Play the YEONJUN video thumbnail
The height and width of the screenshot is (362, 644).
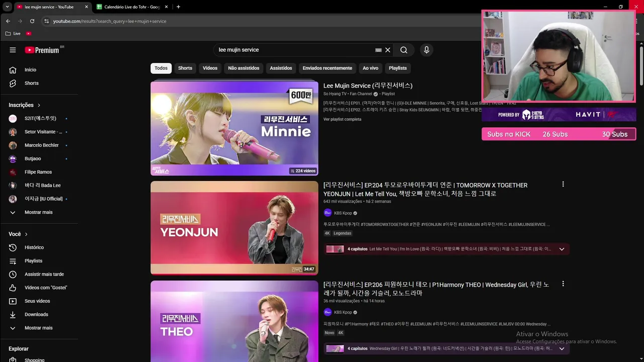[234, 228]
